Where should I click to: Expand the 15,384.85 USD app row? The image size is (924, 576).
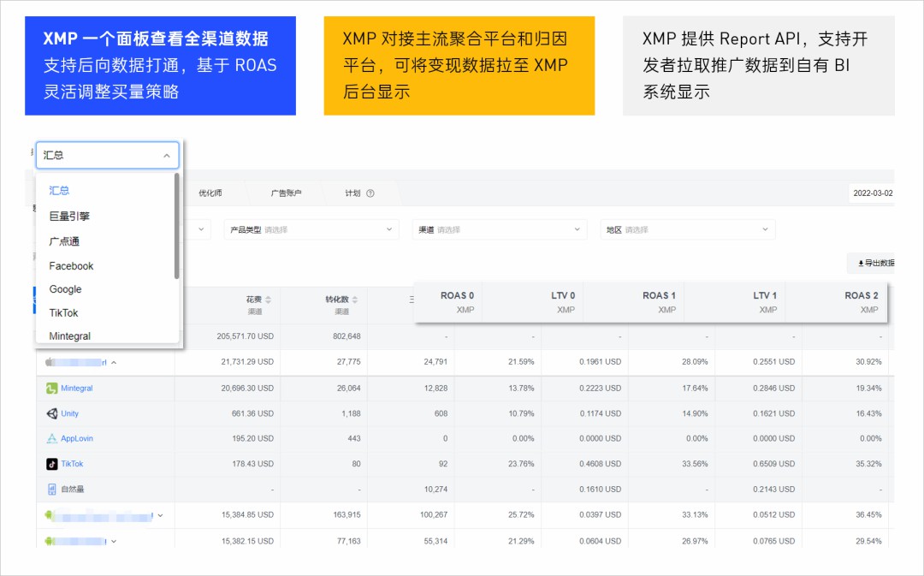(x=160, y=516)
